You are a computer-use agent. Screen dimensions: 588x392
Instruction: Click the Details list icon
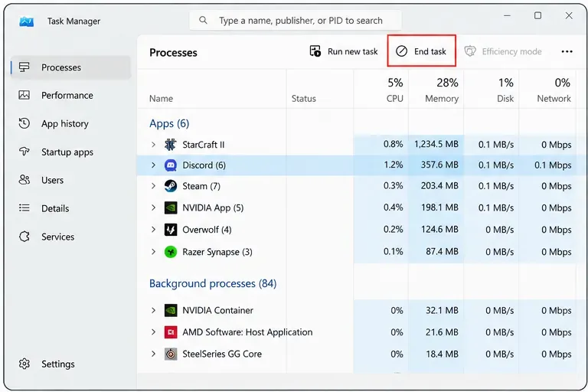24,207
